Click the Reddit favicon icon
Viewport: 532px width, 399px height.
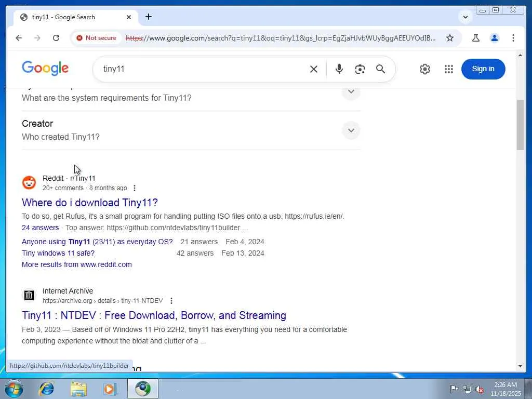(x=29, y=182)
